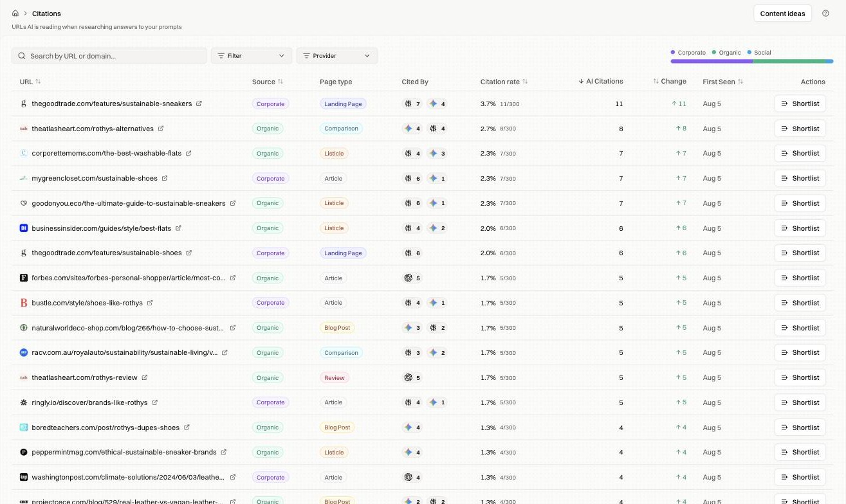Click blue Social segment of source bar
846x504 pixels.
(830, 61)
